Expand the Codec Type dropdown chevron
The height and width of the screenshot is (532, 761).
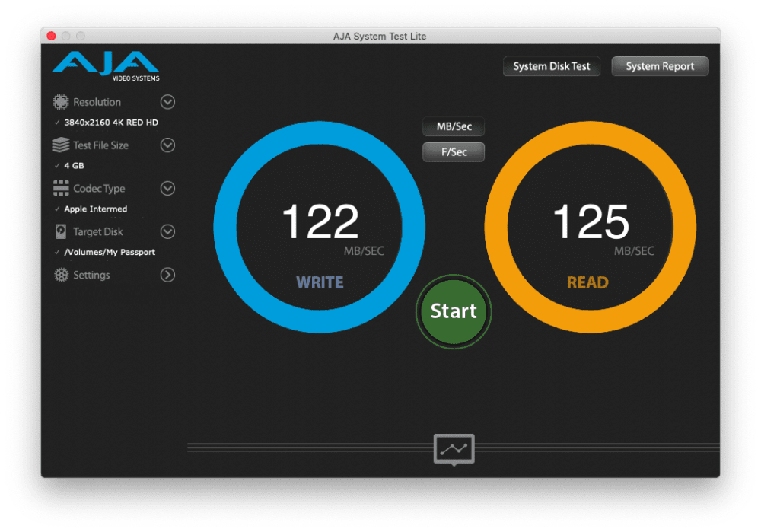coord(167,188)
